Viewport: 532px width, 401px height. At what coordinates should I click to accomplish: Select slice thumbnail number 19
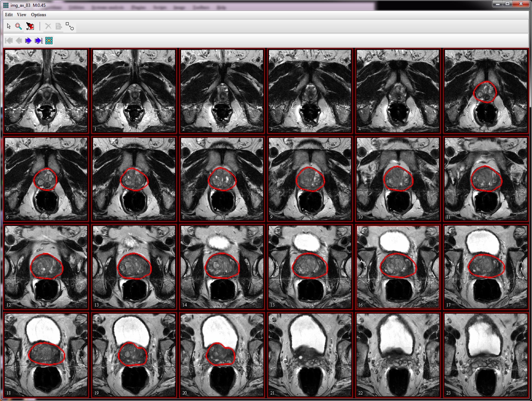click(134, 355)
